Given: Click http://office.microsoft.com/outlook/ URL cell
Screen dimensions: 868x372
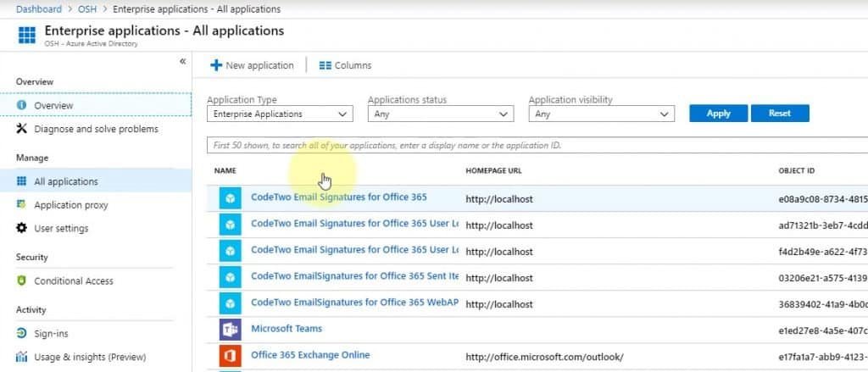Looking at the screenshot, I should click(545, 357).
